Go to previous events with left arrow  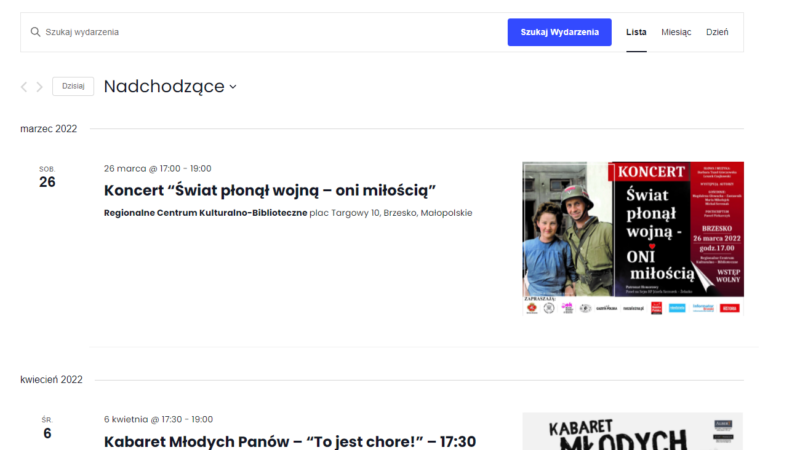coord(24,87)
